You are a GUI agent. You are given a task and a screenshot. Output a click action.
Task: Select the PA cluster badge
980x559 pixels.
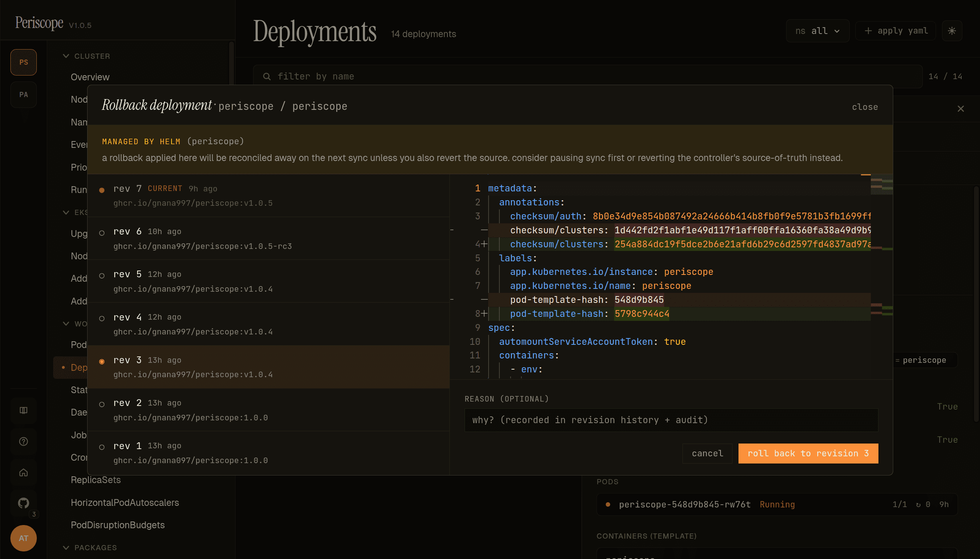click(24, 95)
